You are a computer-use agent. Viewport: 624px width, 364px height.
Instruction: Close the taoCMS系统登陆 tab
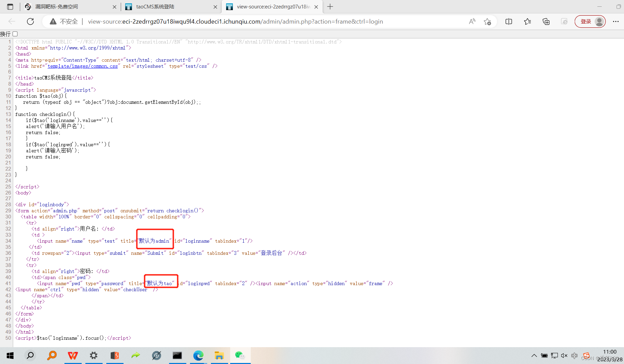(x=215, y=7)
